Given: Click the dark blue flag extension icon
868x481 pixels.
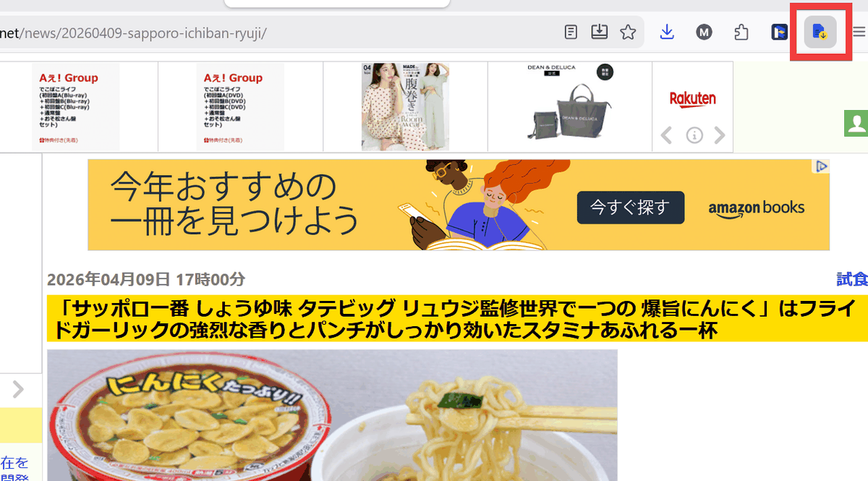Looking at the screenshot, I should [x=779, y=32].
